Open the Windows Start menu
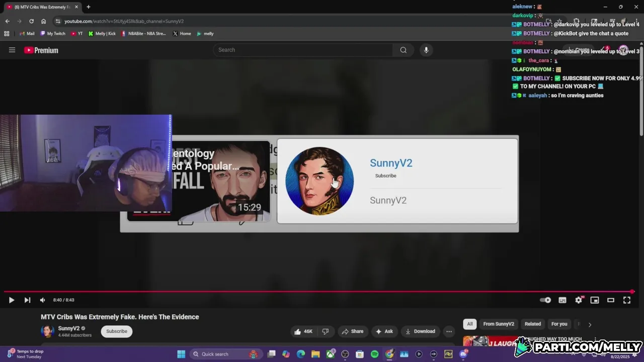This screenshot has height=362, width=644. coord(181,354)
